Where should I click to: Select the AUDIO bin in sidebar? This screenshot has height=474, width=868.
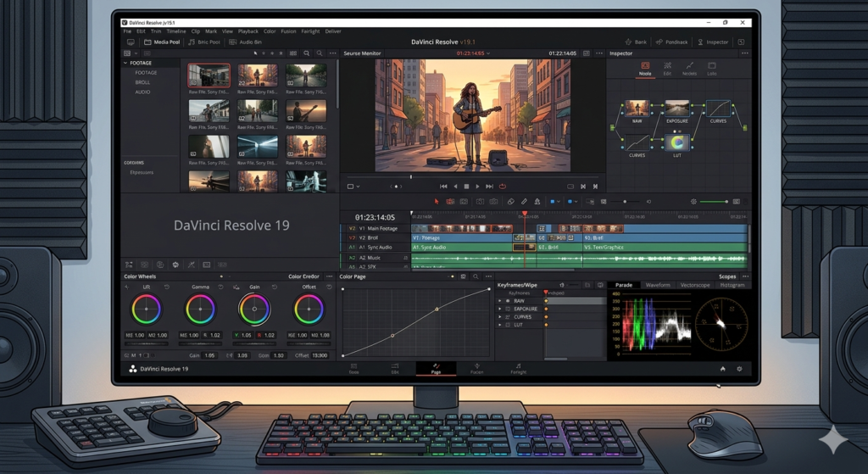tap(142, 92)
